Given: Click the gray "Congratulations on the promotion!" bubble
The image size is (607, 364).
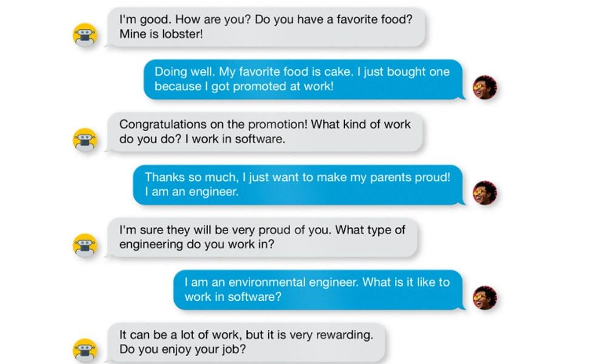Looking at the screenshot, I should pyautogui.click(x=265, y=132).
